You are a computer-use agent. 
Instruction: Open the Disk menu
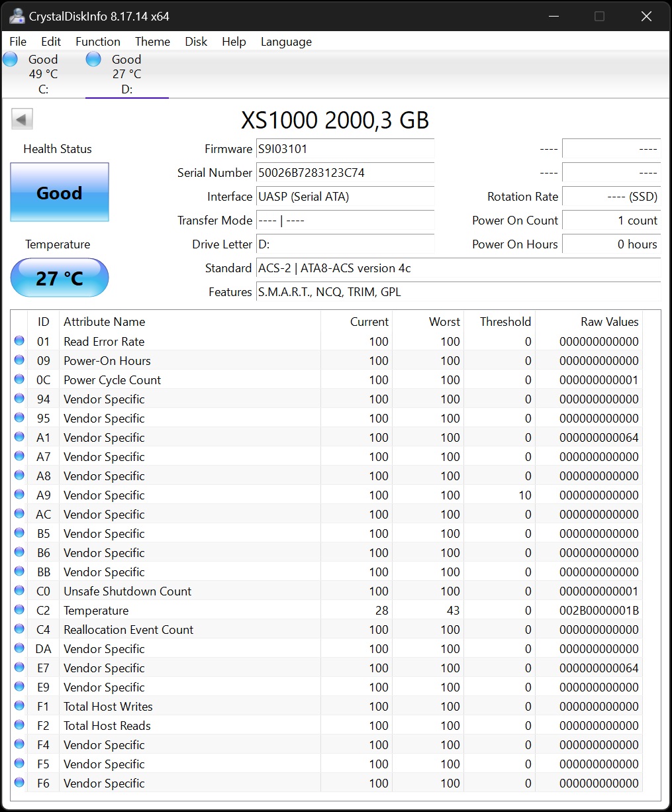196,41
